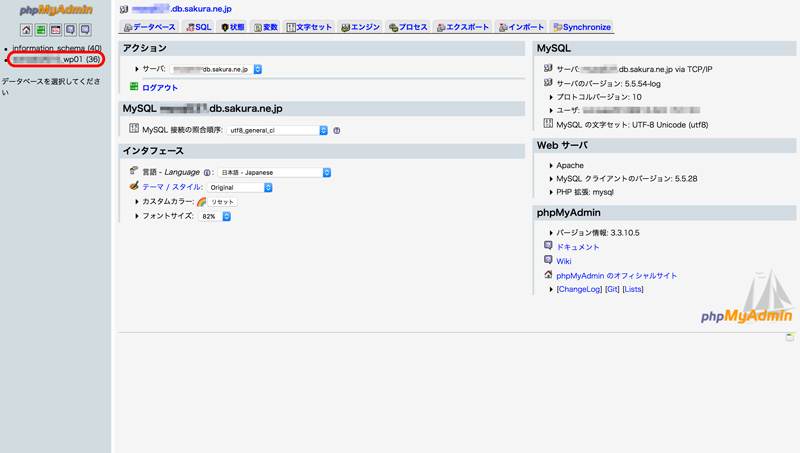This screenshot has height=453, width=800.
Task: Click the green logout icon in the sidebar
Action: [x=41, y=30]
